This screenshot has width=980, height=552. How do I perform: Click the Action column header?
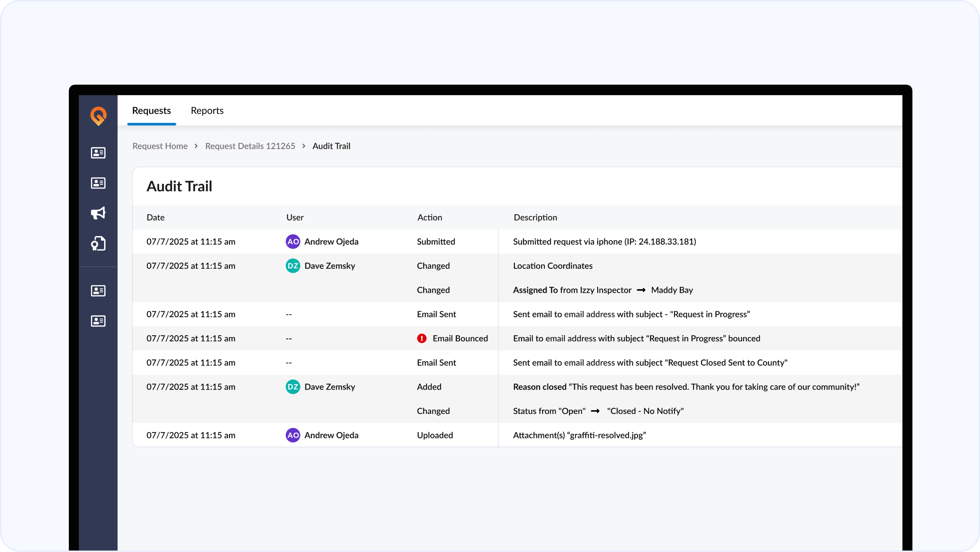click(x=429, y=217)
